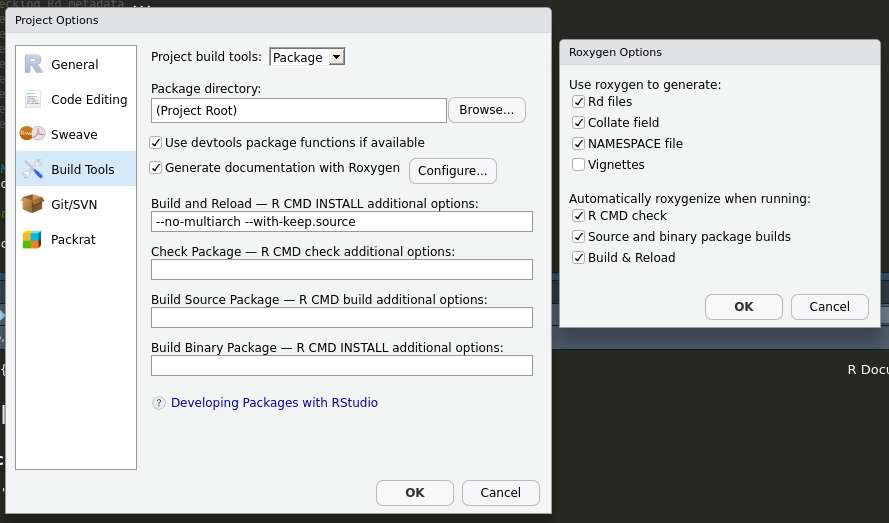Uncheck the NAMESPACE file option
The image size is (889, 523).
point(579,144)
